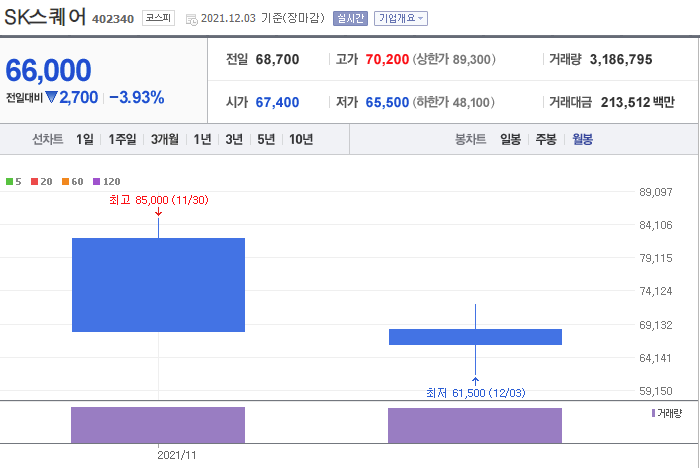
Task: Switch to 일봉 daily candle chart
Action: pos(510,139)
